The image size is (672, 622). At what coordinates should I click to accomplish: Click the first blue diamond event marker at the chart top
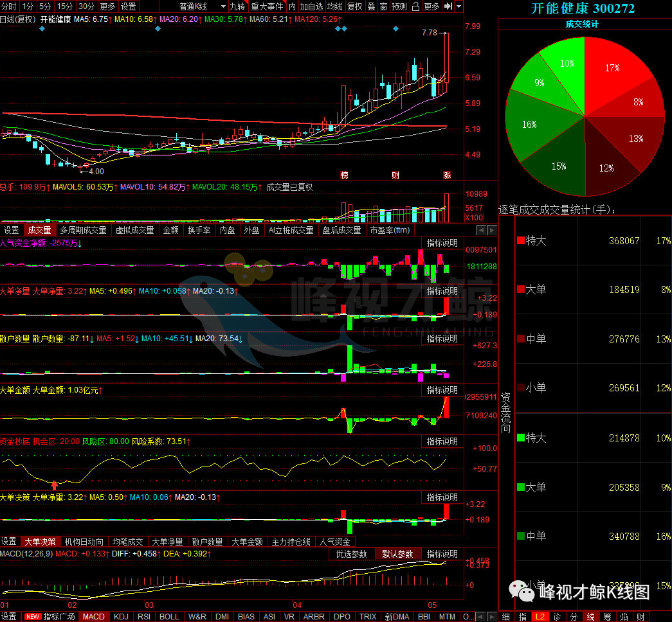coord(42,29)
